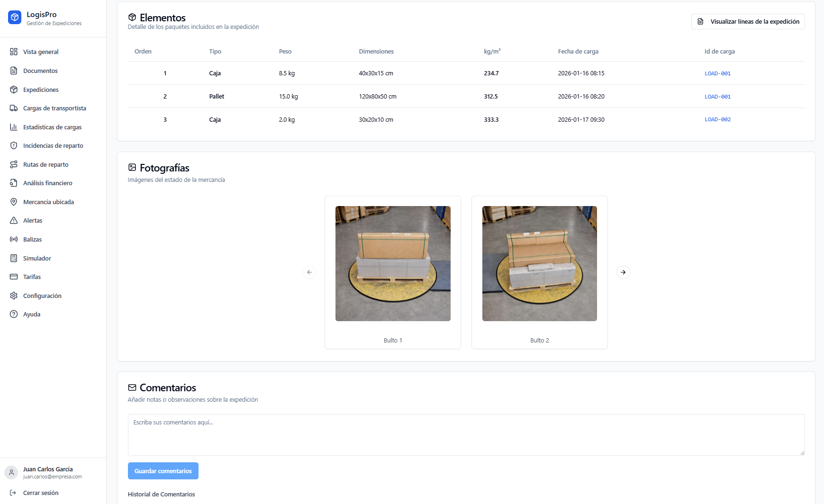Open Balizas beacon icon in sidebar
824x504 pixels.
[x=14, y=240]
